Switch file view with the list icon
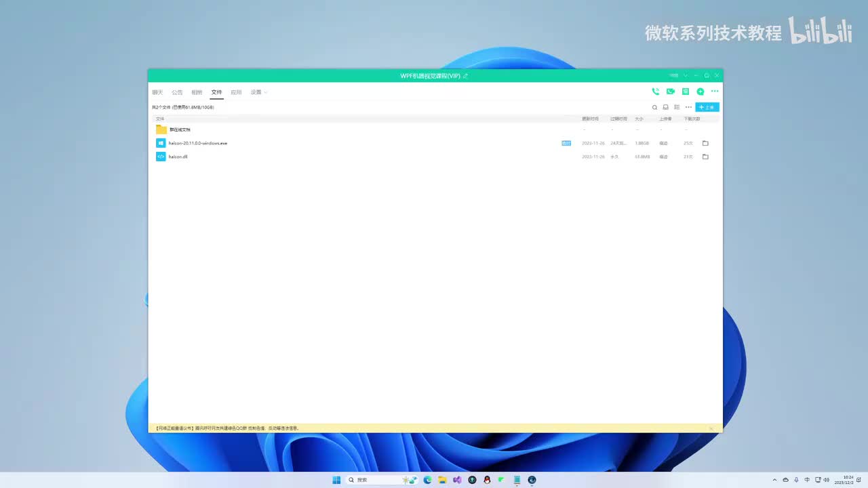 tap(677, 107)
